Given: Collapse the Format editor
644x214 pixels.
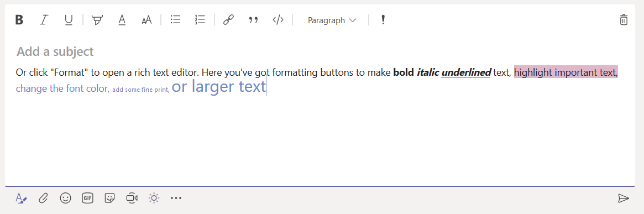Looking at the screenshot, I should pyautogui.click(x=21, y=199).
